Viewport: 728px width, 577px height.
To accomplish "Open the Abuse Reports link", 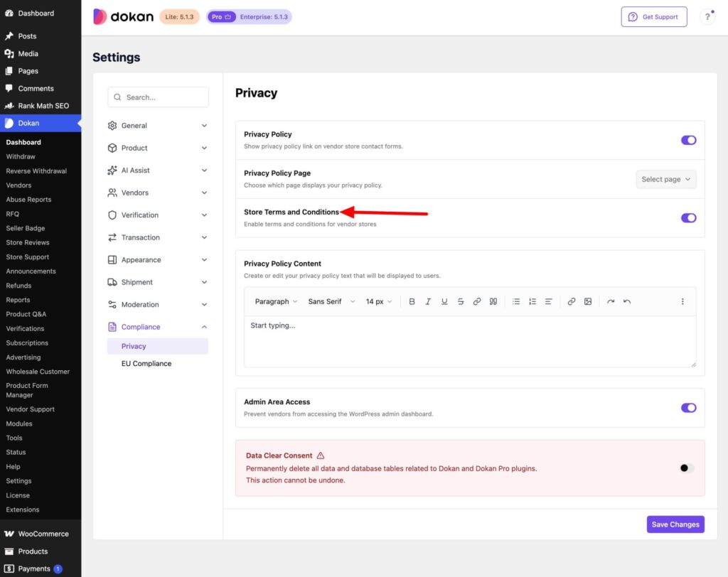I will [x=28, y=200].
